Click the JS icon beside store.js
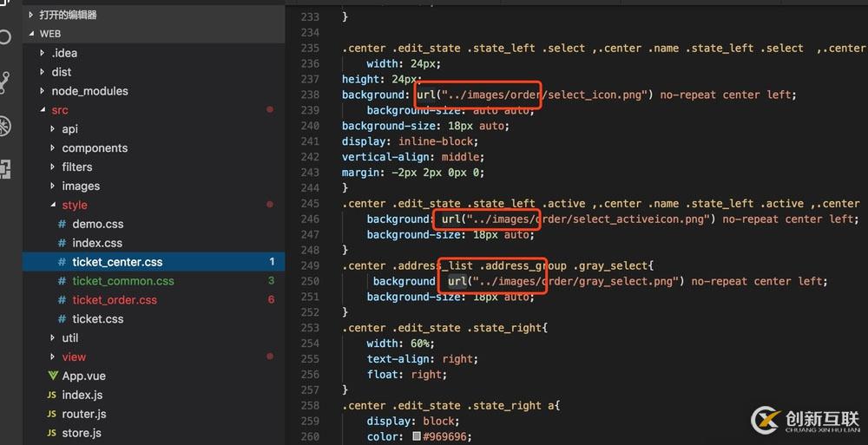This screenshot has width=868, height=445. coord(51,433)
